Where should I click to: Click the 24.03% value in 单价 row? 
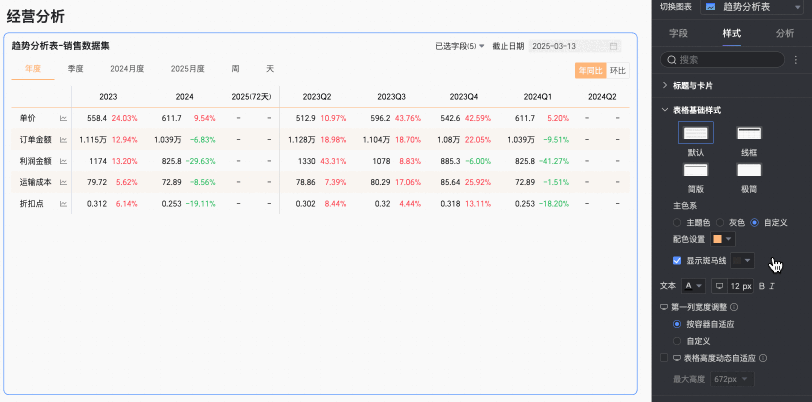point(125,119)
